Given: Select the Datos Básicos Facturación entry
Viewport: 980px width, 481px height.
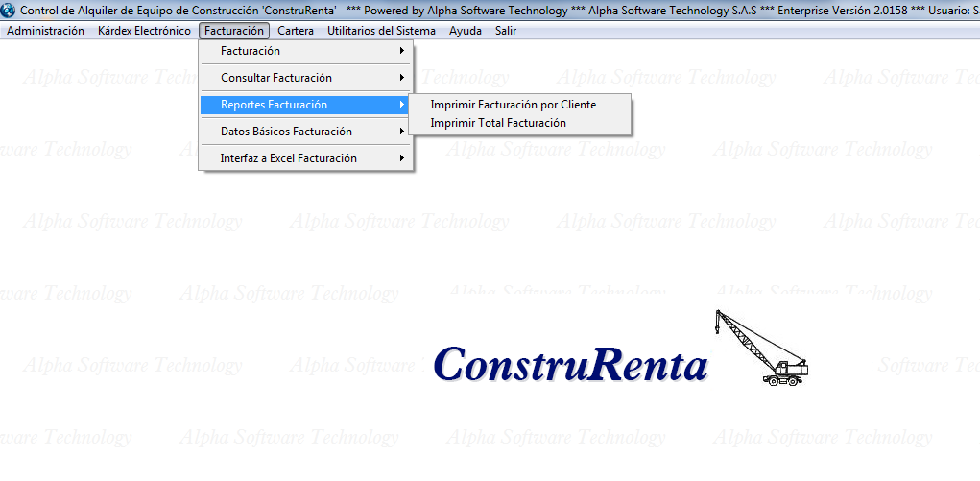Looking at the screenshot, I should pyautogui.click(x=286, y=132).
